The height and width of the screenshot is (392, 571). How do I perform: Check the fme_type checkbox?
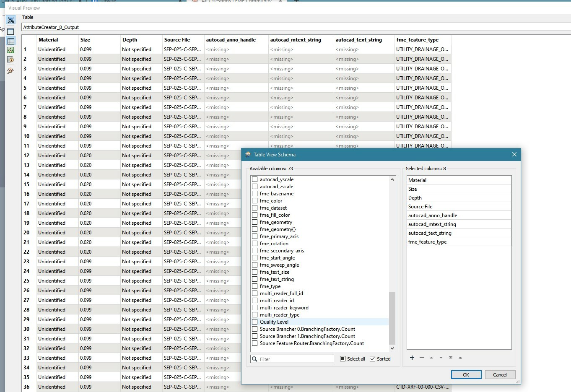tap(254, 286)
